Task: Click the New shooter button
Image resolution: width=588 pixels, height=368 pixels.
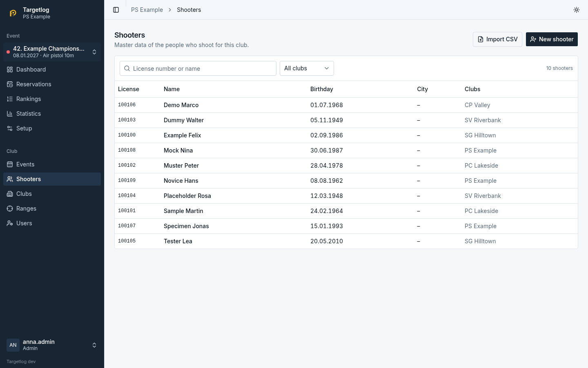Action: tap(552, 39)
